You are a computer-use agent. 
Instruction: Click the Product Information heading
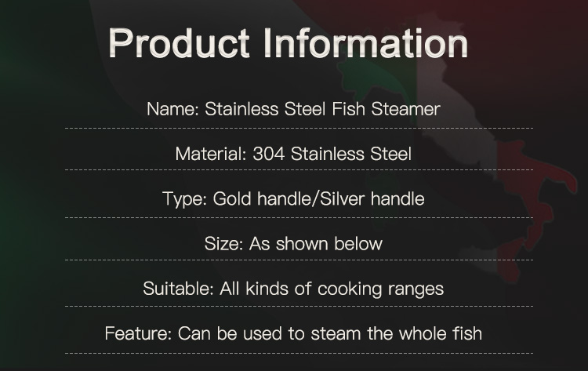[x=289, y=43]
